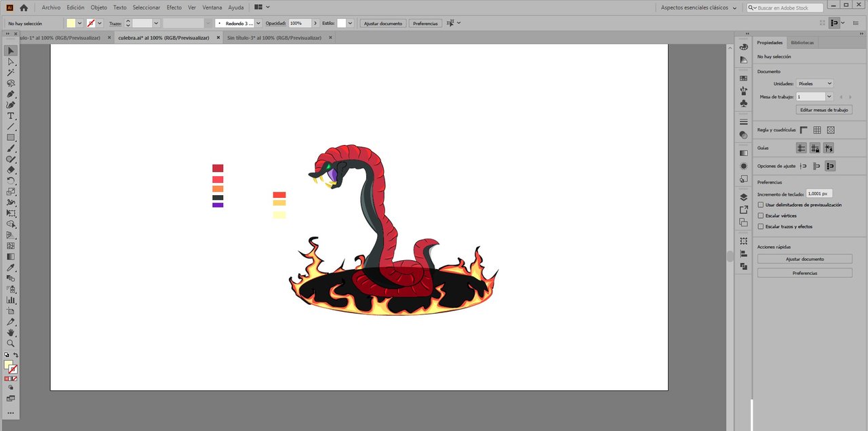Open the Objeto menu

click(99, 7)
